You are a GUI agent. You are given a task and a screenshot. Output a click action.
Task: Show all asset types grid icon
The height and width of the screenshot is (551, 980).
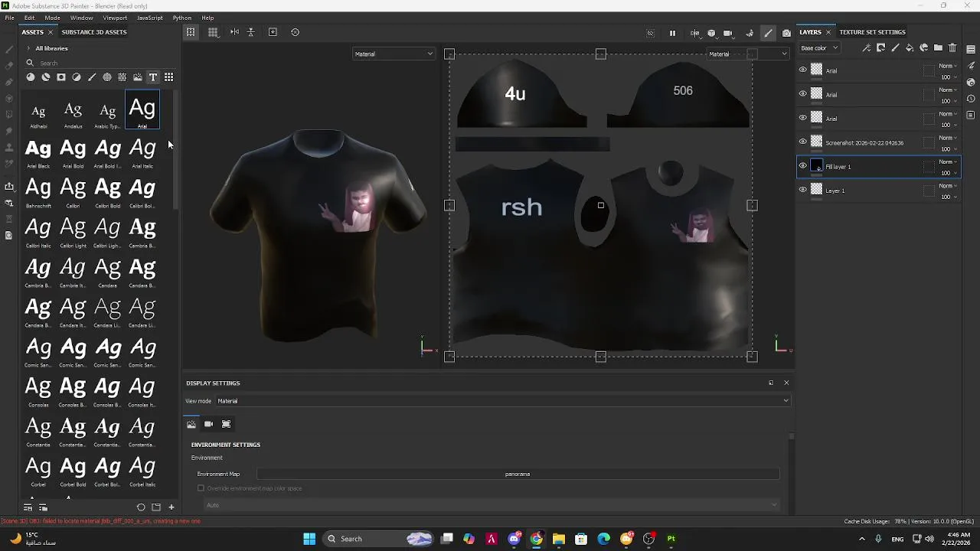(168, 77)
